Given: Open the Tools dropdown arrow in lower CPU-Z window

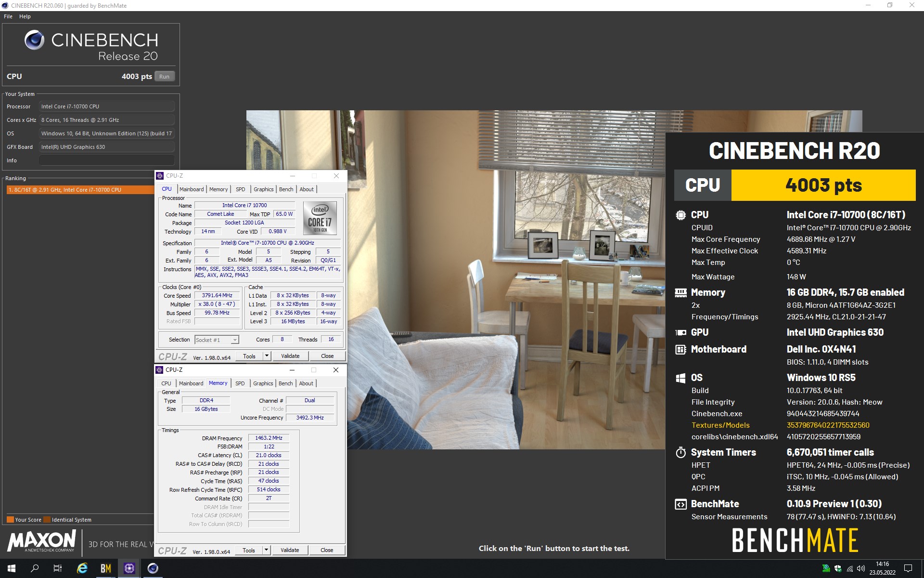Looking at the screenshot, I should click(266, 550).
